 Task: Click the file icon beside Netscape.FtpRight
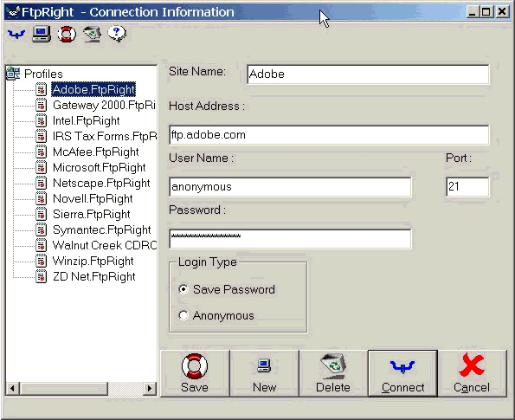tap(41, 183)
